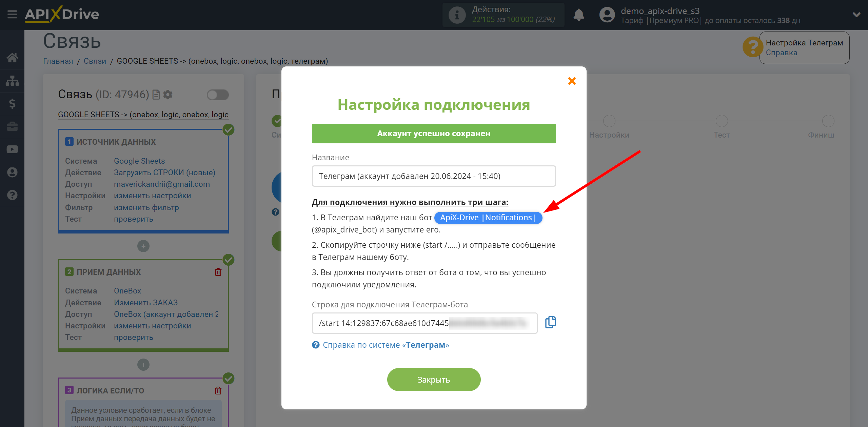
Task: Open the hamburger menu
Action: (x=12, y=14)
